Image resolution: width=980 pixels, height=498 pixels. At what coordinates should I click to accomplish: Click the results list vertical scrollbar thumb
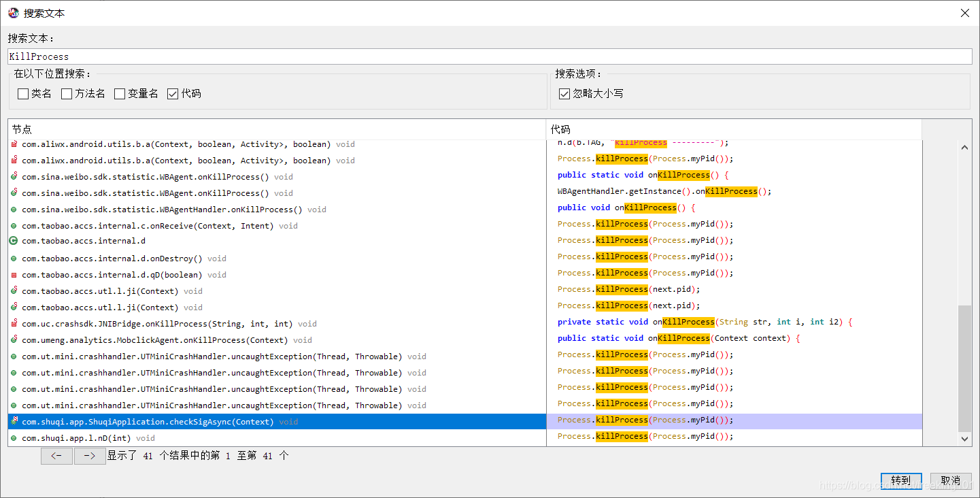click(x=965, y=368)
